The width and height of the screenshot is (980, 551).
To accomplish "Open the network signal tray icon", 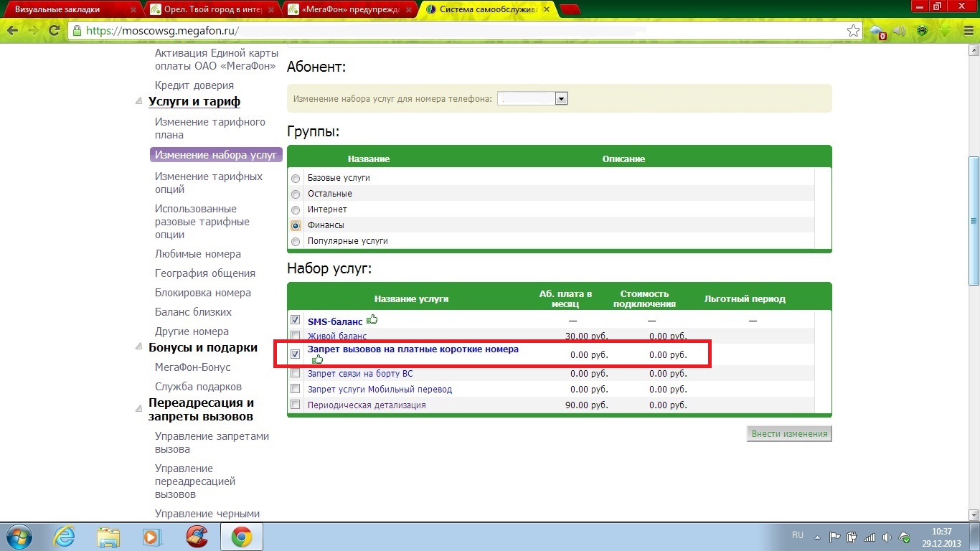I will 870,537.
